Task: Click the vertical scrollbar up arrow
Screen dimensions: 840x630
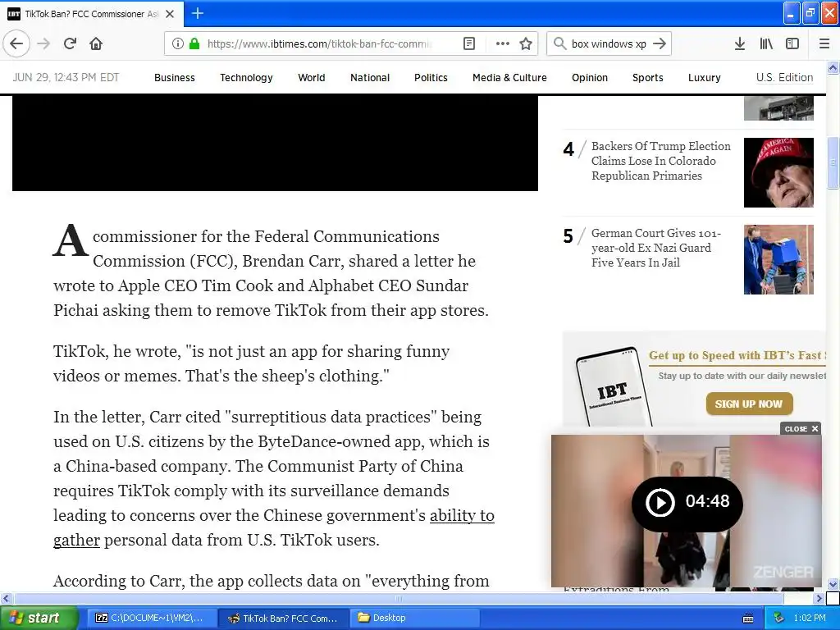Action: tap(833, 67)
